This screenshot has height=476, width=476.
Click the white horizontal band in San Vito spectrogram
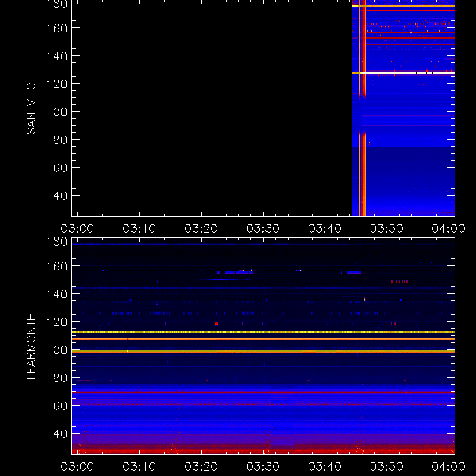pyautogui.click(x=403, y=73)
